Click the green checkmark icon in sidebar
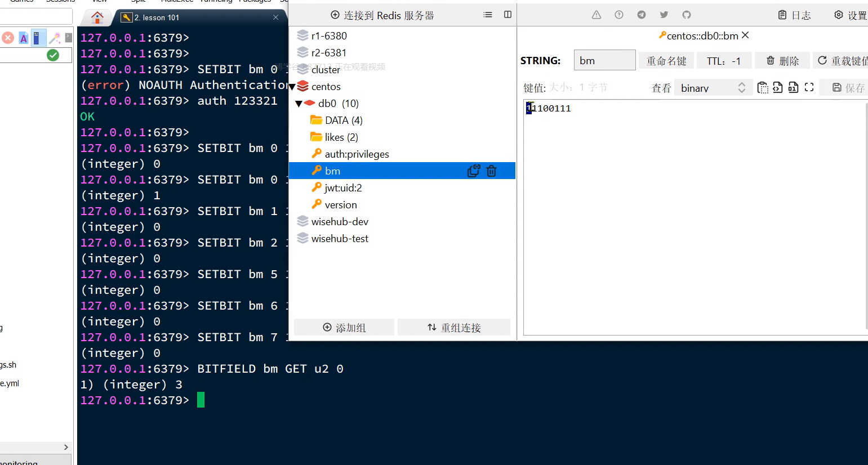The height and width of the screenshot is (465, 868). pos(53,55)
